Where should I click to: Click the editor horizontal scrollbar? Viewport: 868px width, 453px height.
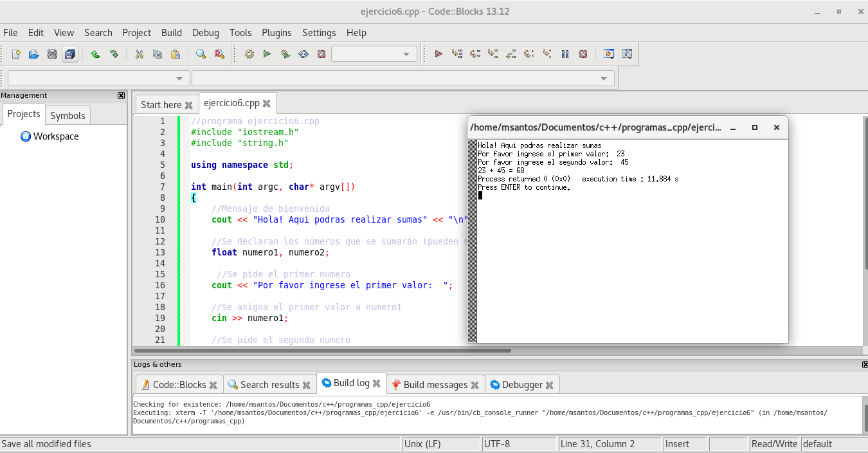click(321, 351)
